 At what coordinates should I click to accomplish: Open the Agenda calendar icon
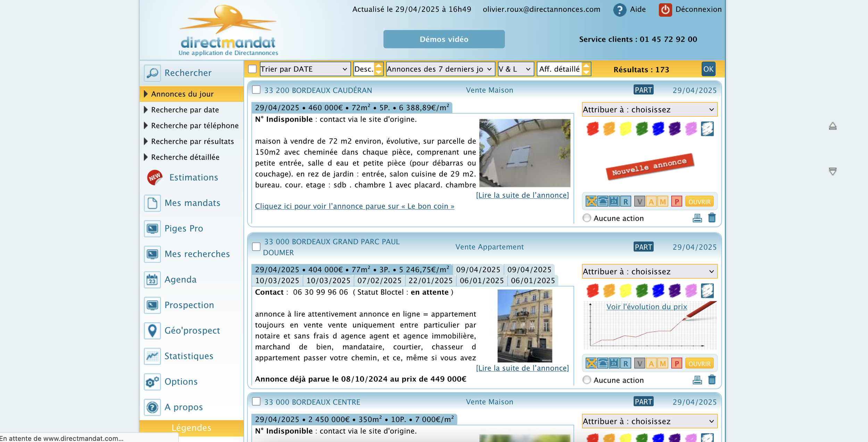click(152, 279)
